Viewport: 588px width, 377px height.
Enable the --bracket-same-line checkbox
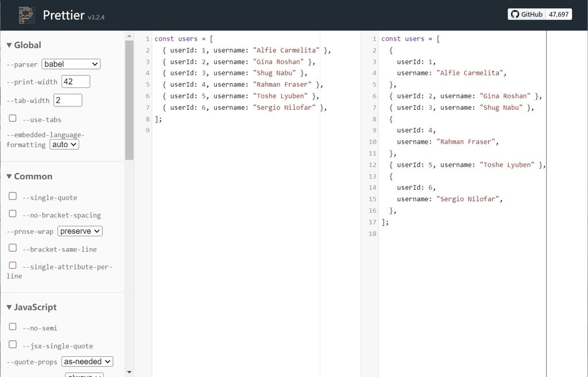13,248
